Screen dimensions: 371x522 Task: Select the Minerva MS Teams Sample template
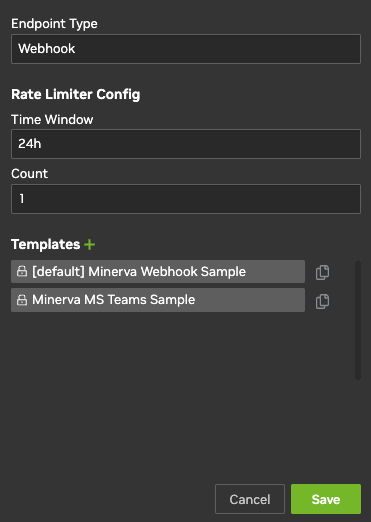[158, 300]
